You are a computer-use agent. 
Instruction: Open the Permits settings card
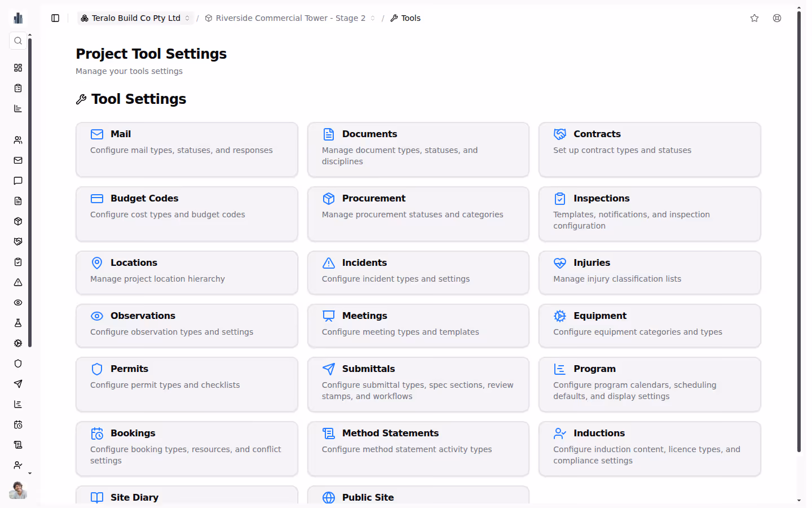187,384
